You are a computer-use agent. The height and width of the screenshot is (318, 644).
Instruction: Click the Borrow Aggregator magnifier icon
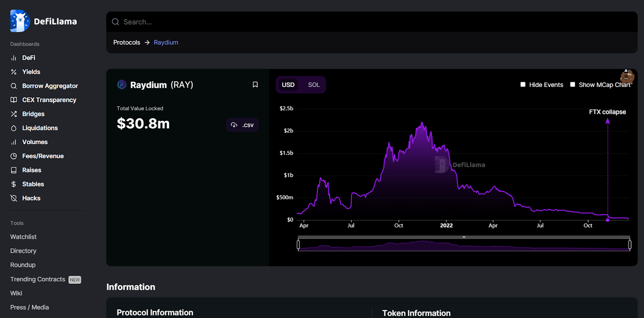pyautogui.click(x=14, y=86)
